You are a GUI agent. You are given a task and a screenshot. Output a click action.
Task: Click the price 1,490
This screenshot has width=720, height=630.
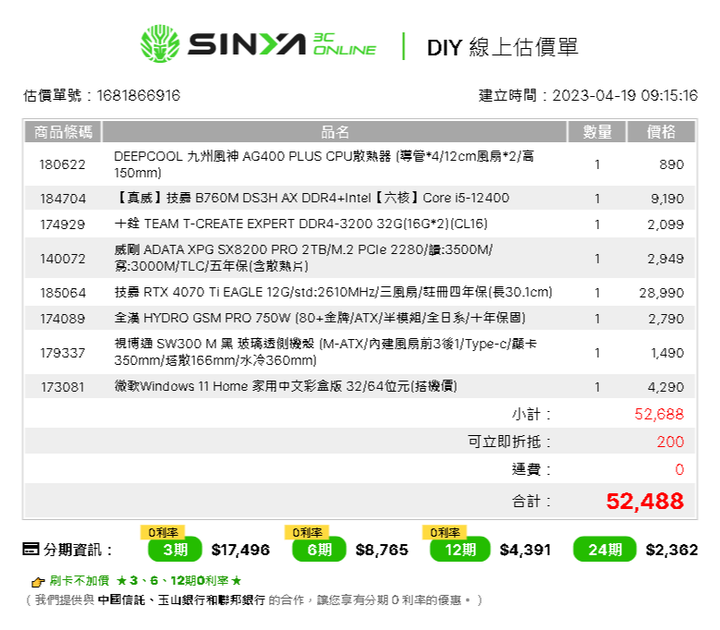pyautogui.click(x=667, y=353)
